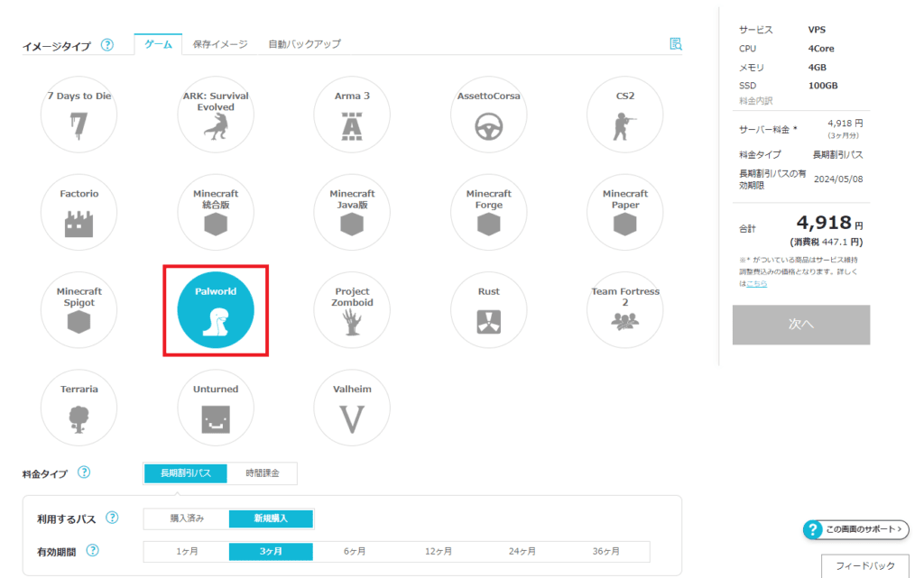
Task: Click the 次へ button
Action: (x=801, y=325)
